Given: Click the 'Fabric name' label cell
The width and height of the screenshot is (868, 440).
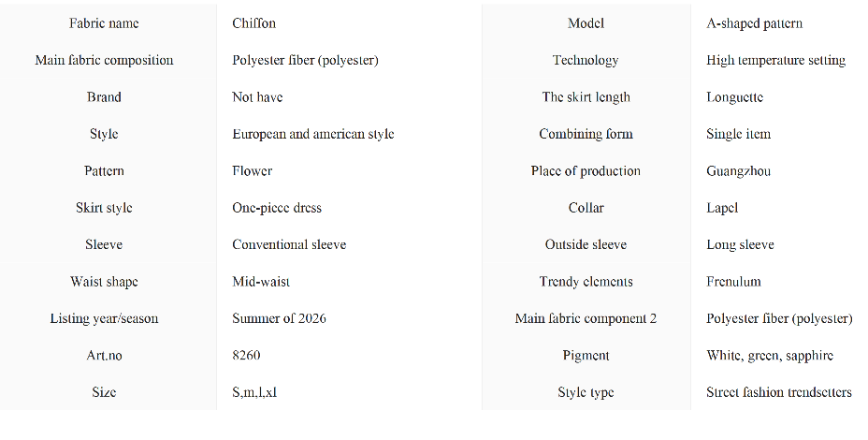Looking at the screenshot, I should coord(104,23).
